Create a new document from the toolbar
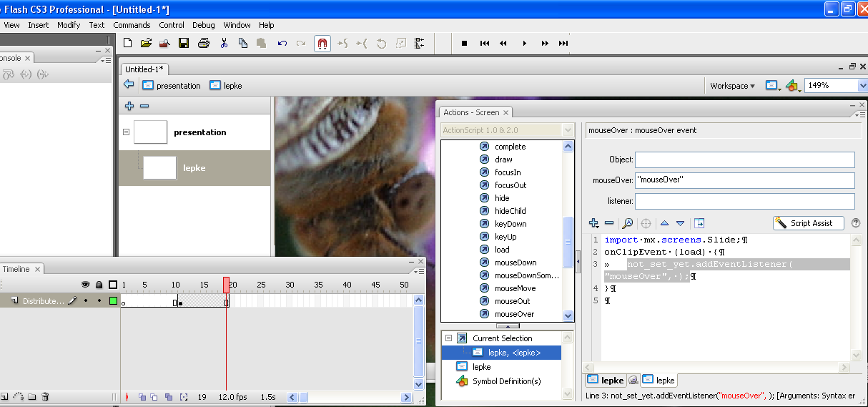The image size is (868, 407). 128,43
